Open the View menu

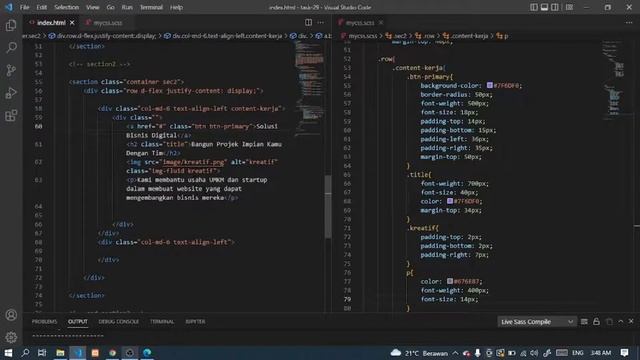point(93,7)
